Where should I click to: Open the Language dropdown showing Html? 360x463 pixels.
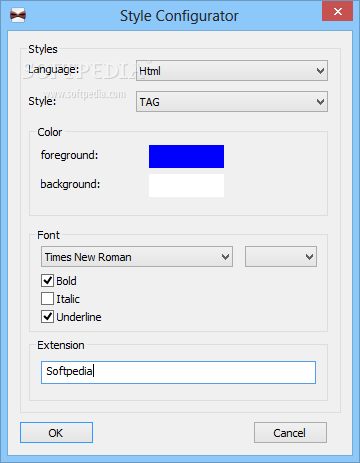tap(232, 71)
